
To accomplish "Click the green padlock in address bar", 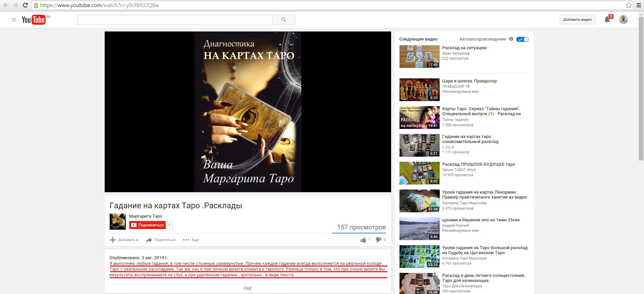I will 36,5.
